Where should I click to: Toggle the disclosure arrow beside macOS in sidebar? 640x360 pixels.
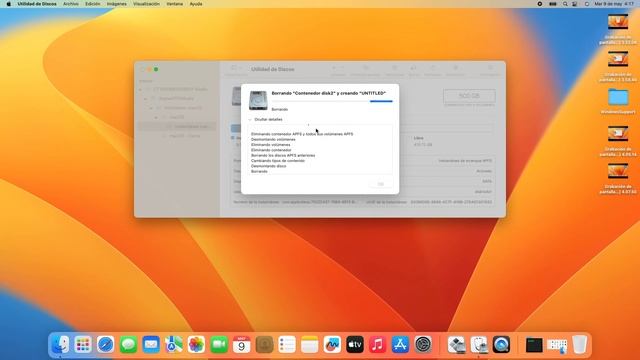coord(156,117)
